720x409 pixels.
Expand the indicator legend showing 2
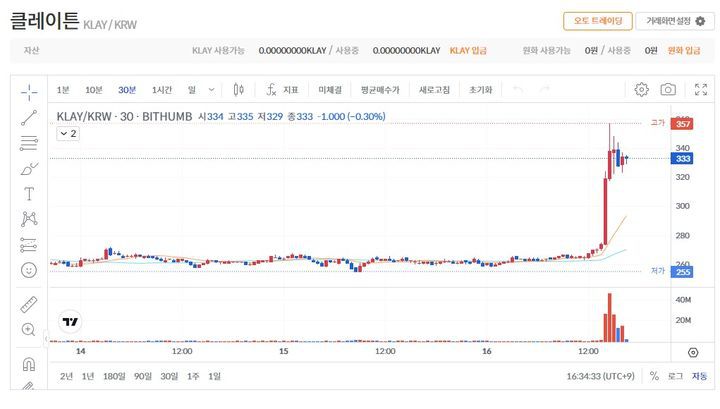click(68, 133)
